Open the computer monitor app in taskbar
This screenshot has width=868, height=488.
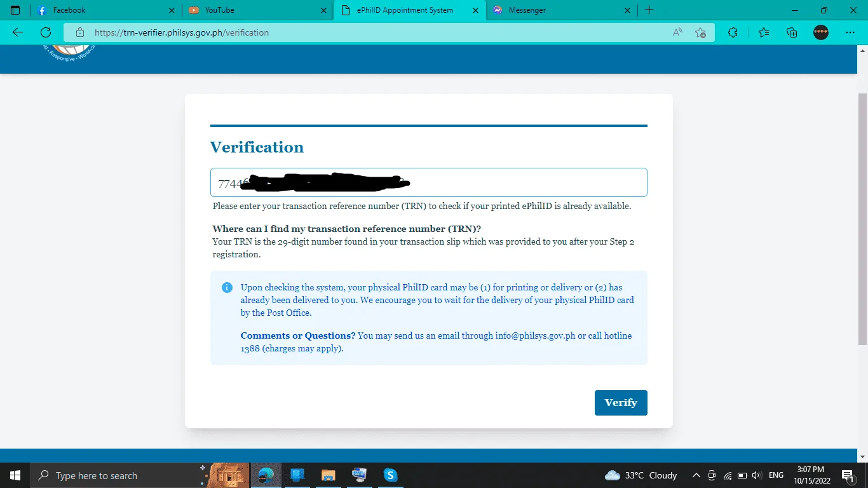(359, 475)
